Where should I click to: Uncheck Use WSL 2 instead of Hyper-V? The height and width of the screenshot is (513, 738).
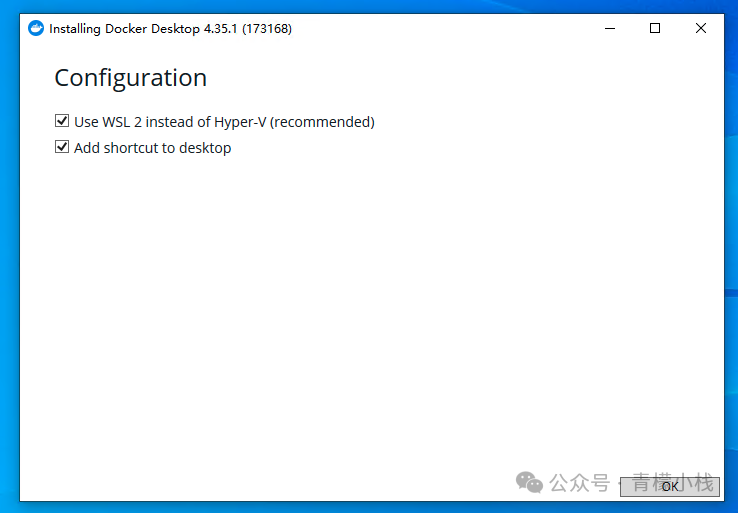pos(62,121)
